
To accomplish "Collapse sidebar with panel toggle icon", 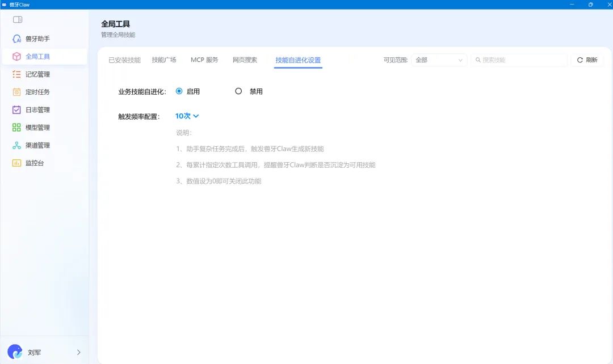I will coord(18,19).
